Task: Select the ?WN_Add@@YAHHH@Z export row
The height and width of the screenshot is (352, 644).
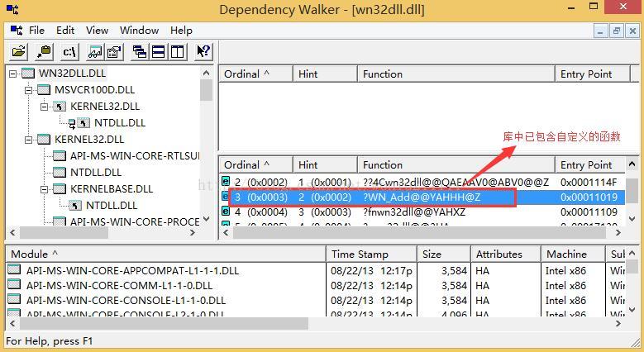Action: tap(423, 197)
